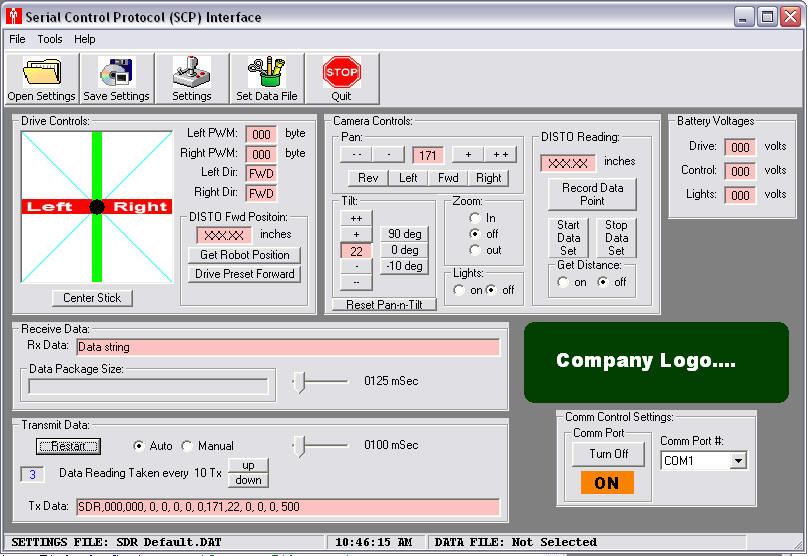Open the File menu

point(17,39)
